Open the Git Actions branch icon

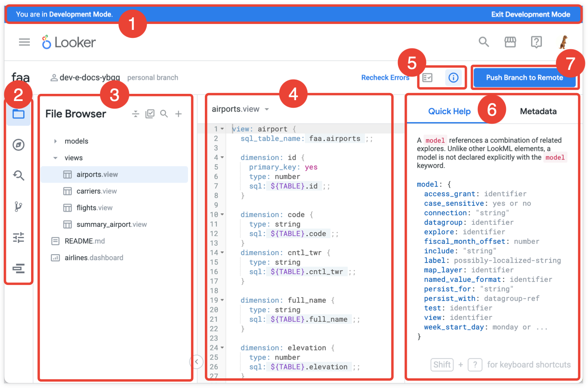[x=19, y=207]
